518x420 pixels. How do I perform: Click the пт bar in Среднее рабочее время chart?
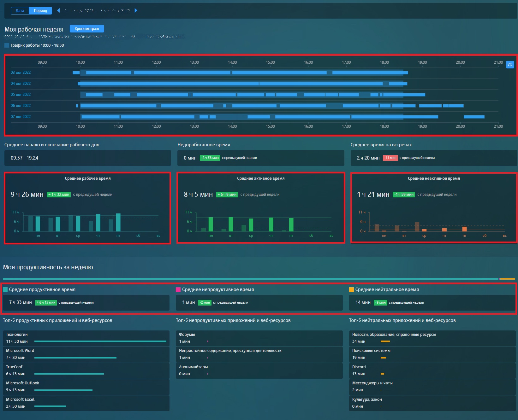[118, 223]
